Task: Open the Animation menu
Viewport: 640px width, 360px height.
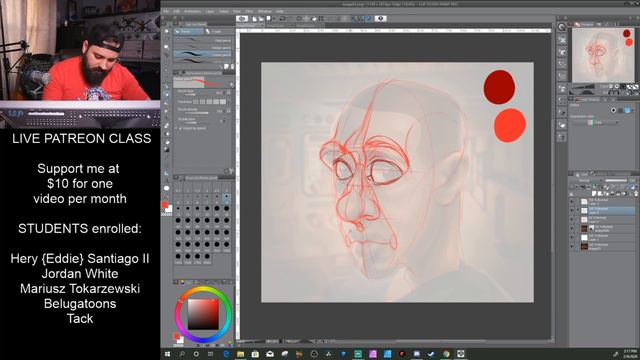Action: [192, 11]
